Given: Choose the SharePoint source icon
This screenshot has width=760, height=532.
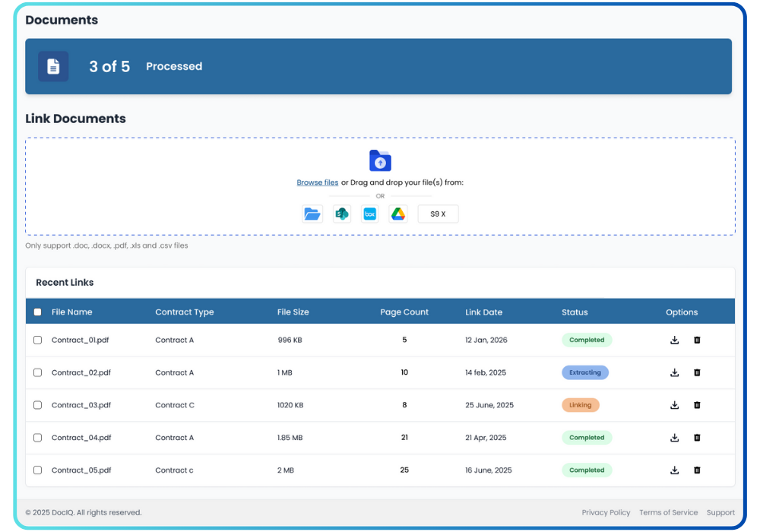Looking at the screenshot, I should [342, 214].
